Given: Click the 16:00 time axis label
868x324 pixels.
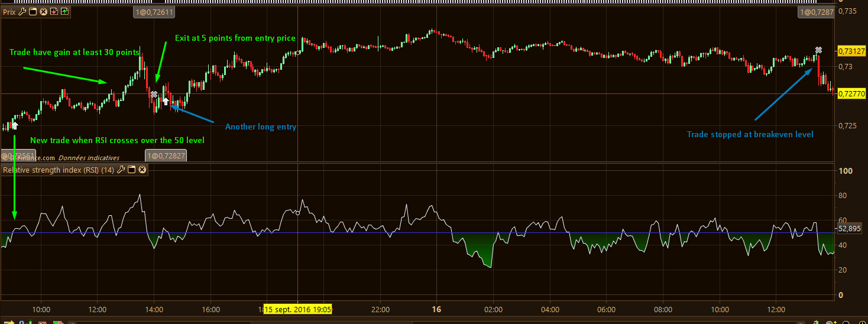Looking at the screenshot, I should [x=210, y=309].
